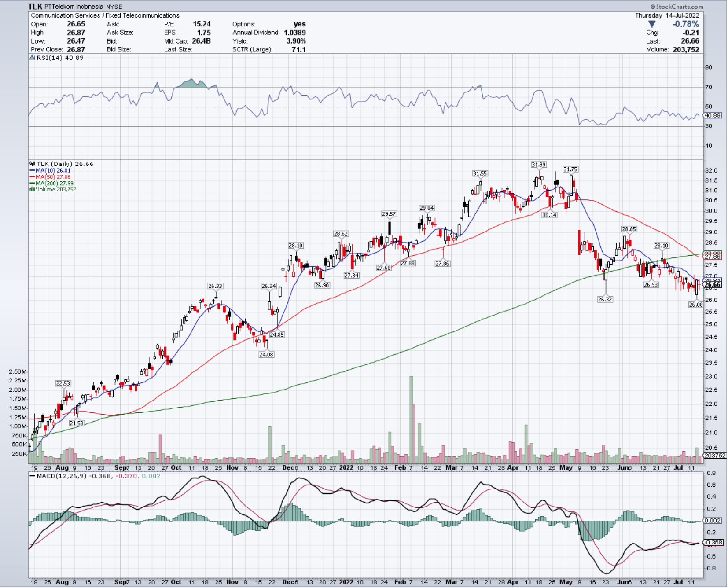Click the 31.99 price peak label
The width and height of the screenshot is (728, 588).
[x=538, y=165]
